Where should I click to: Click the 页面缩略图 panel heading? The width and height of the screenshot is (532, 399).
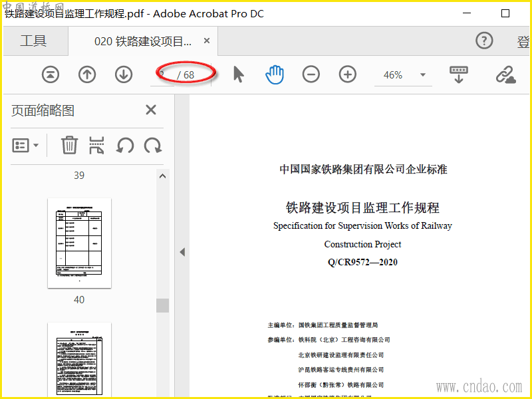[x=43, y=110]
